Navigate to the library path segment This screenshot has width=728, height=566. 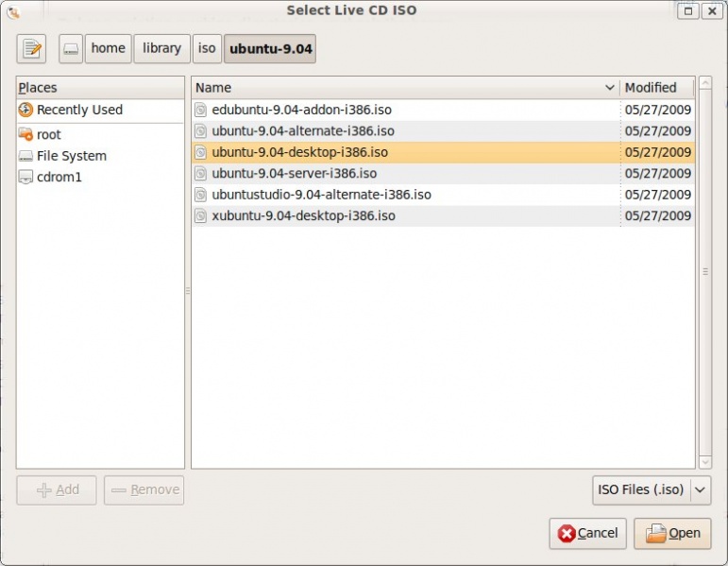click(161, 48)
